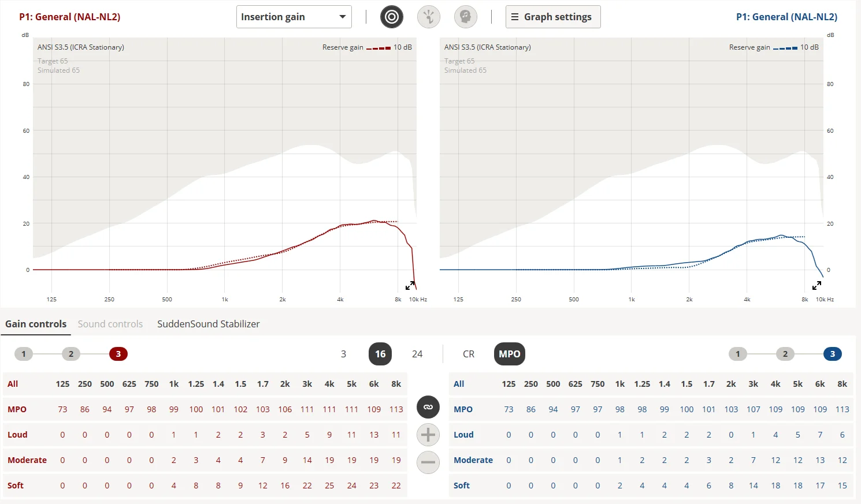Viewport: 861px width, 504px height.
Task: Select red adaptation step 2
Action: 71,354
